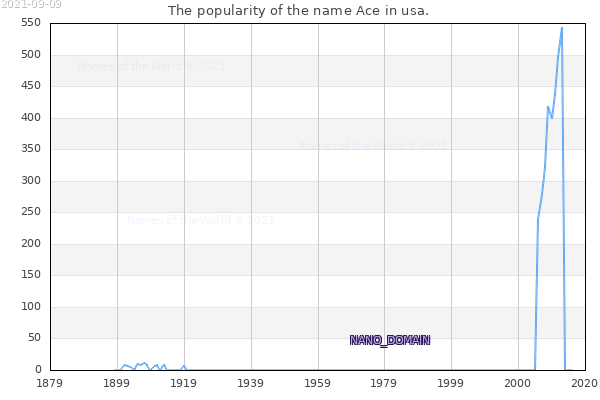The width and height of the screenshot is (600, 400).
Task: Click the y-axis label 550
Action: click(31, 23)
